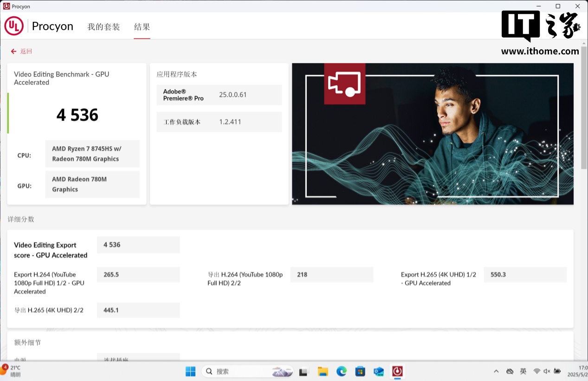Open the 我的套装 tab
Viewport: 588px width, 381px height.
(103, 27)
